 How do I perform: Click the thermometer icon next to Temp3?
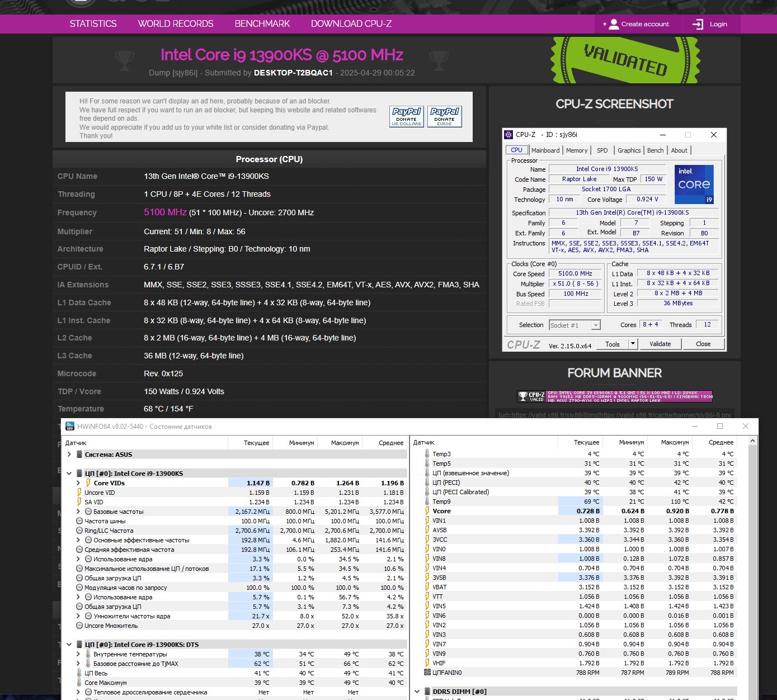tap(427, 454)
